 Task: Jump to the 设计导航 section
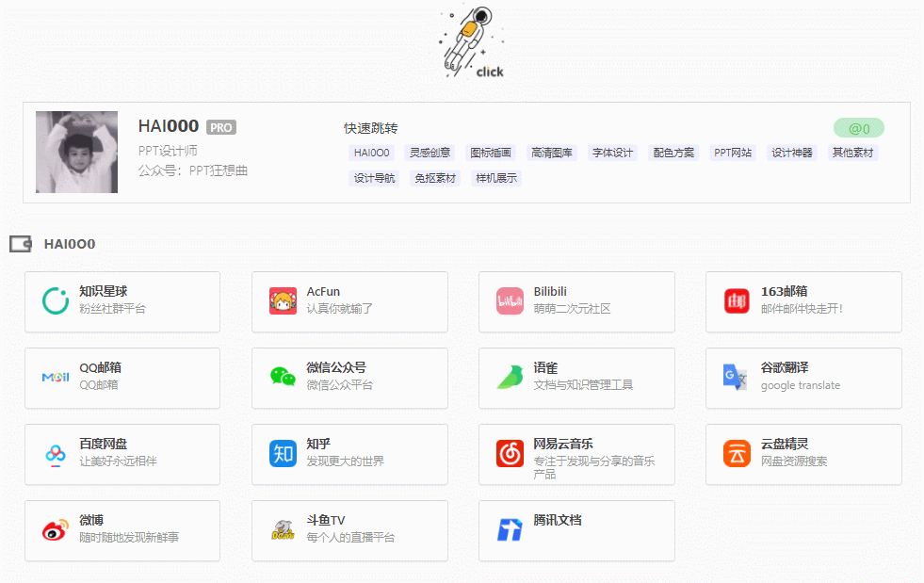[x=374, y=179]
